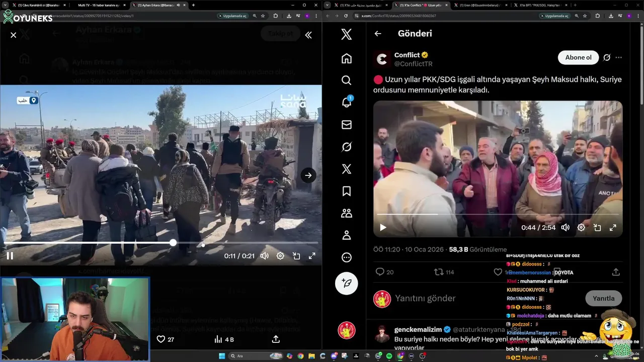Switch to Cavs Karahanlı tab
Viewport: 644px width, 362px height.
tap(39, 5)
